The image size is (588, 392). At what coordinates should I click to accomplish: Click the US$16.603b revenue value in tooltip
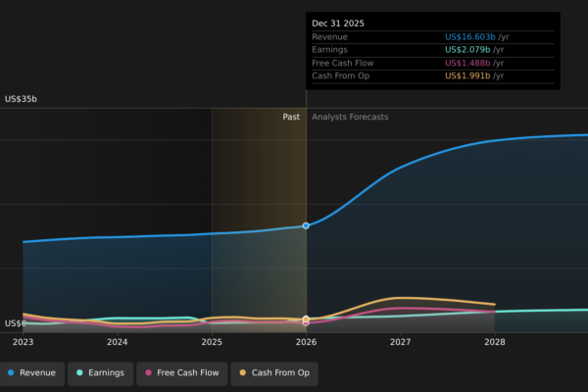(477, 37)
